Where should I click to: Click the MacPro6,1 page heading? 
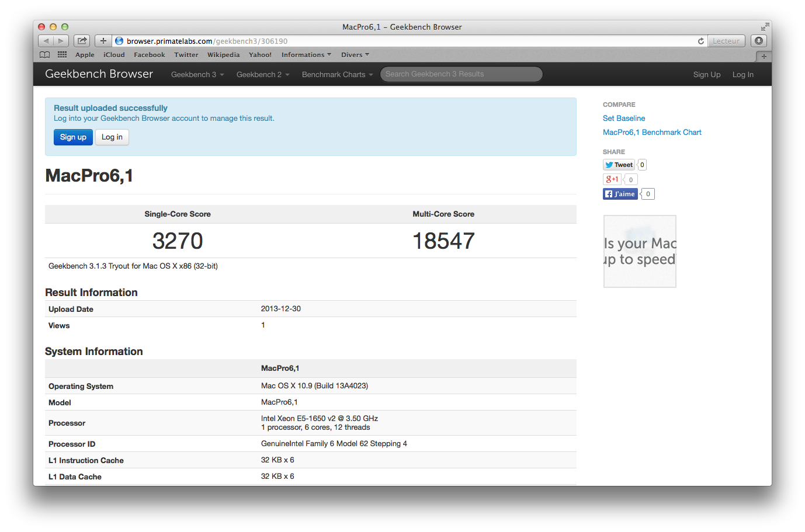[89, 176]
